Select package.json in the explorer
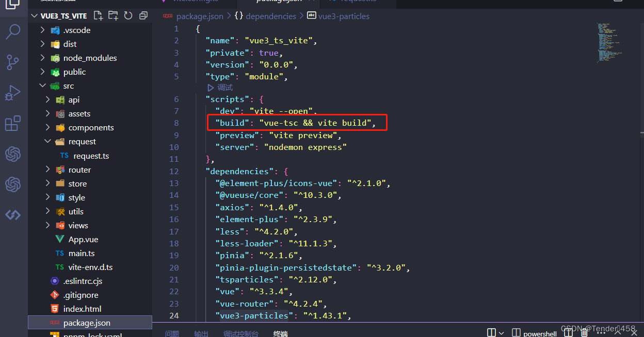The height and width of the screenshot is (337, 644). pos(90,323)
